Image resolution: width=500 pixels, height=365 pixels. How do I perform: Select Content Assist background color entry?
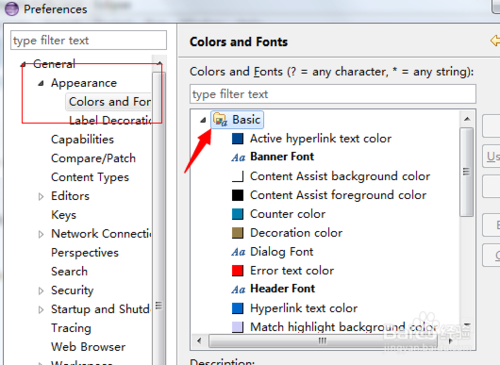click(340, 176)
